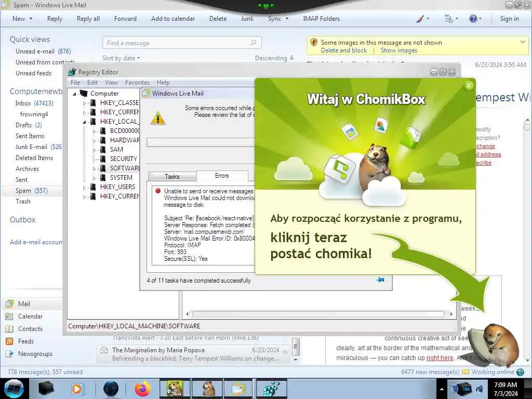
Task: Click the hamster character in ChomikBox welcome
Action: (x=376, y=168)
